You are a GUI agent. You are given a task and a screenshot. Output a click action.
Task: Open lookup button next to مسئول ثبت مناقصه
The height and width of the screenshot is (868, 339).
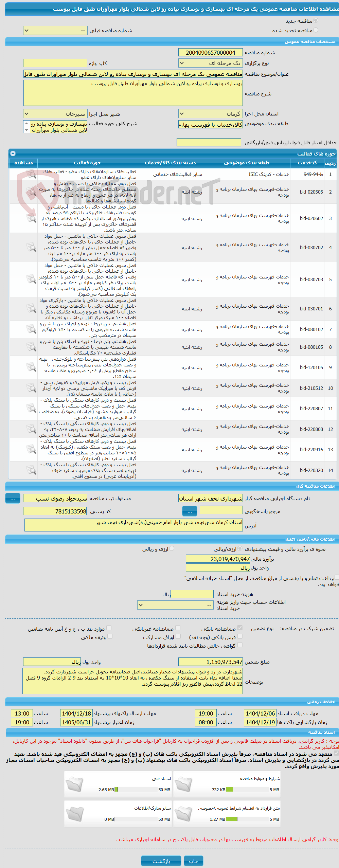13,498
